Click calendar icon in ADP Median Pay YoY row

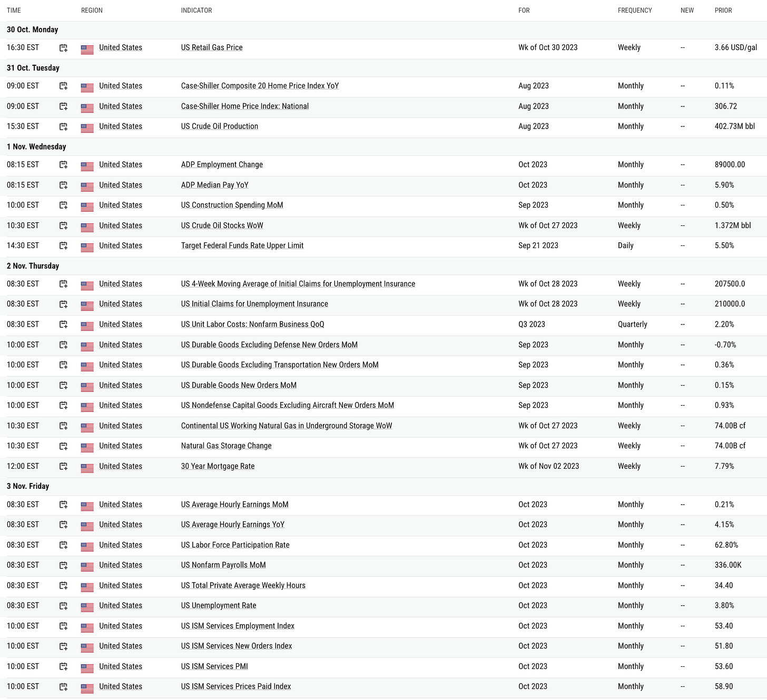pyautogui.click(x=63, y=185)
